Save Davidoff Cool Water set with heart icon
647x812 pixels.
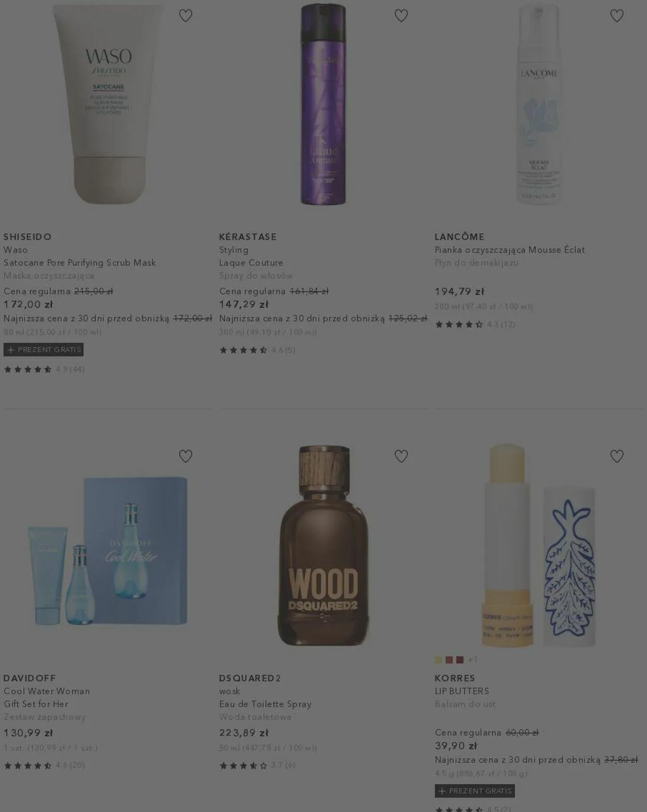(x=185, y=456)
